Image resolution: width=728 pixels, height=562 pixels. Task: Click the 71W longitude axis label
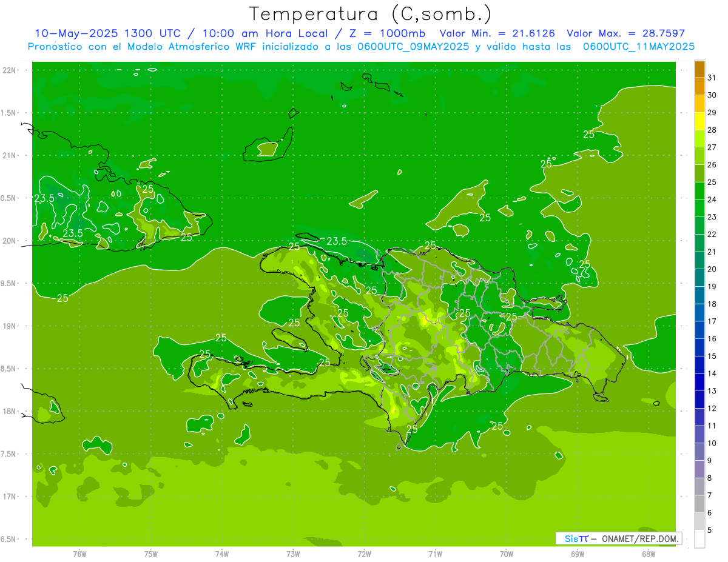pyautogui.click(x=435, y=554)
